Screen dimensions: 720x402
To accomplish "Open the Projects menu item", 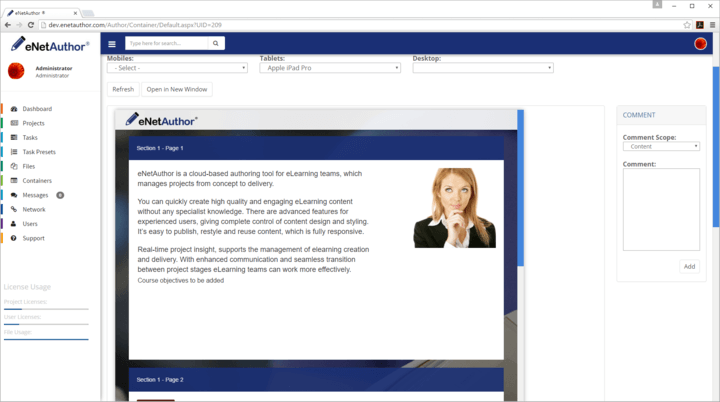I will (34, 123).
